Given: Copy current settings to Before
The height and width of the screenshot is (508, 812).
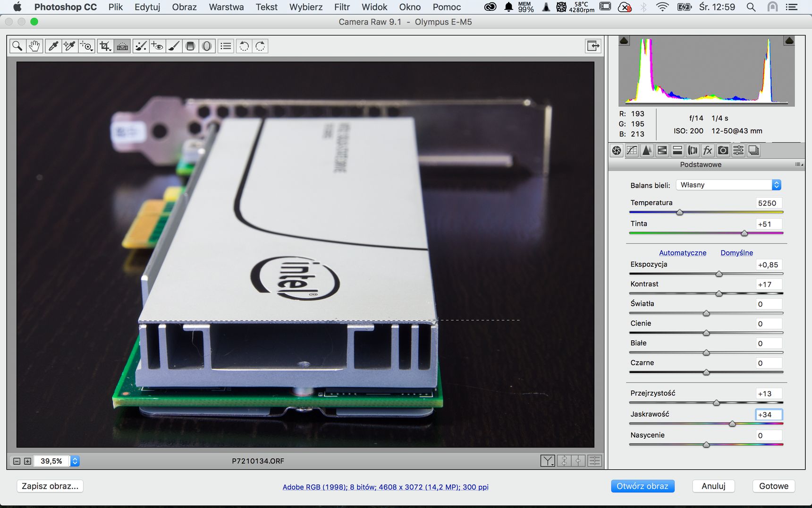Looking at the screenshot, I should click(579, 461).
